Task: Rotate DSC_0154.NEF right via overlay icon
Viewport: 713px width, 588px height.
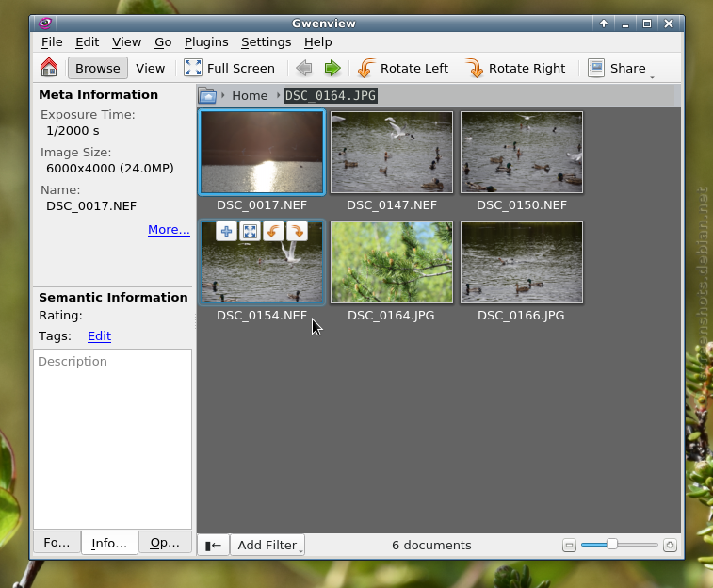Action: (x=297, y=231)
